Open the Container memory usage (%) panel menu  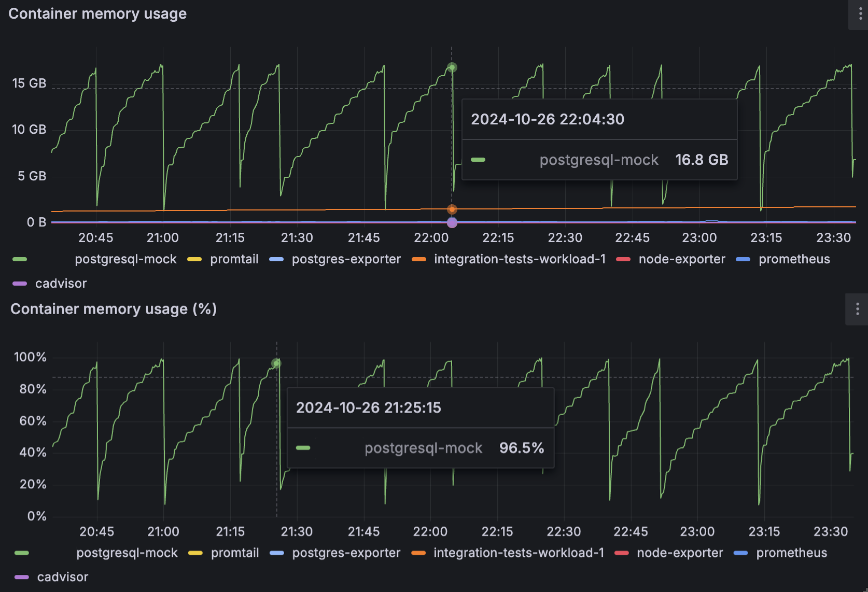(857, 309)
